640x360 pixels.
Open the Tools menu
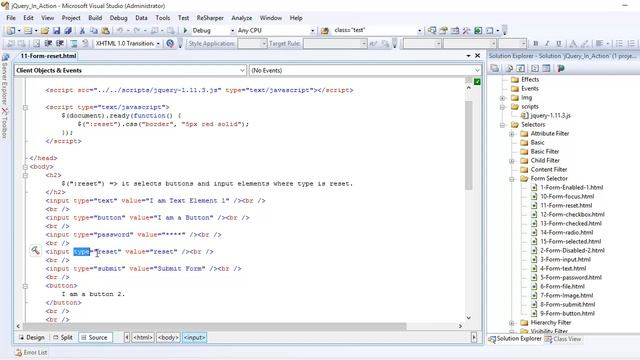[162, 18]
